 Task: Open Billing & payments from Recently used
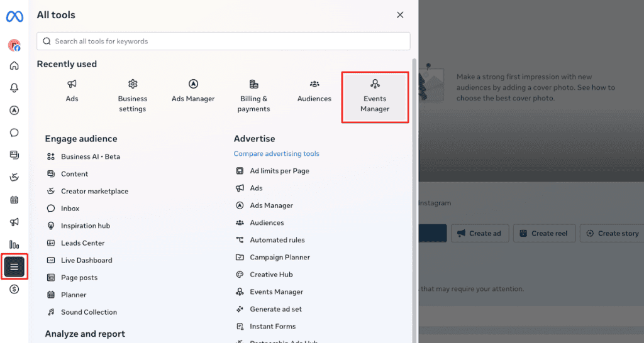253,96
